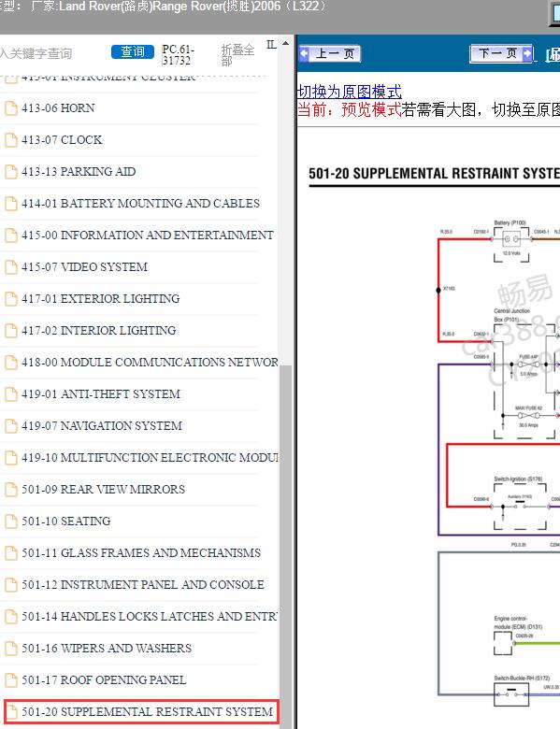The image size is (560, 729).
Task: Click the document icon beside 417-01 EXTERIOR LIGHTING
Action: 10,299
